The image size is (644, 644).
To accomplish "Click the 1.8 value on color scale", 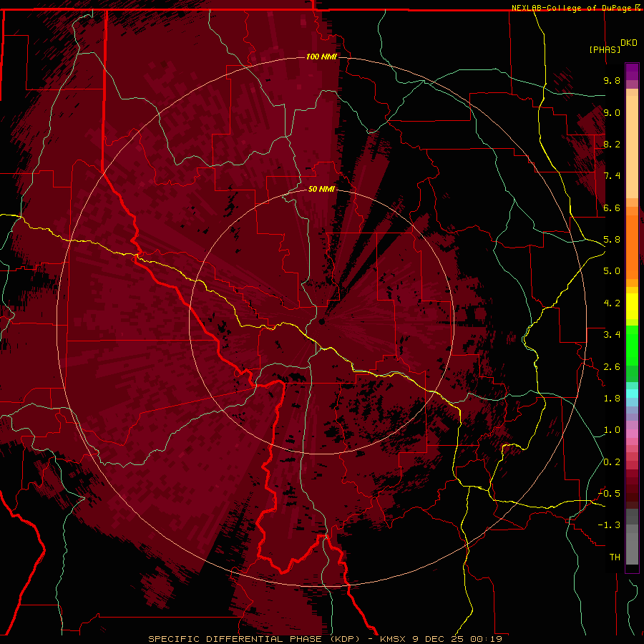I will click(x=612, y=399).
